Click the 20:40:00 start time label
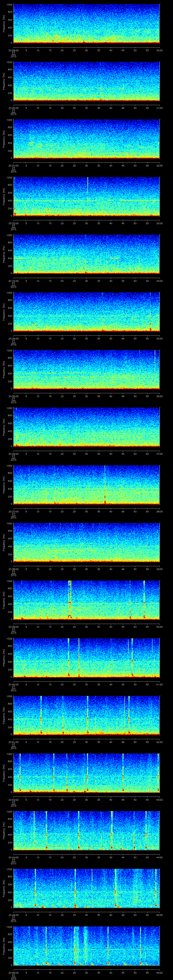This screenshot has width=173, height=980. click(13, 684)
